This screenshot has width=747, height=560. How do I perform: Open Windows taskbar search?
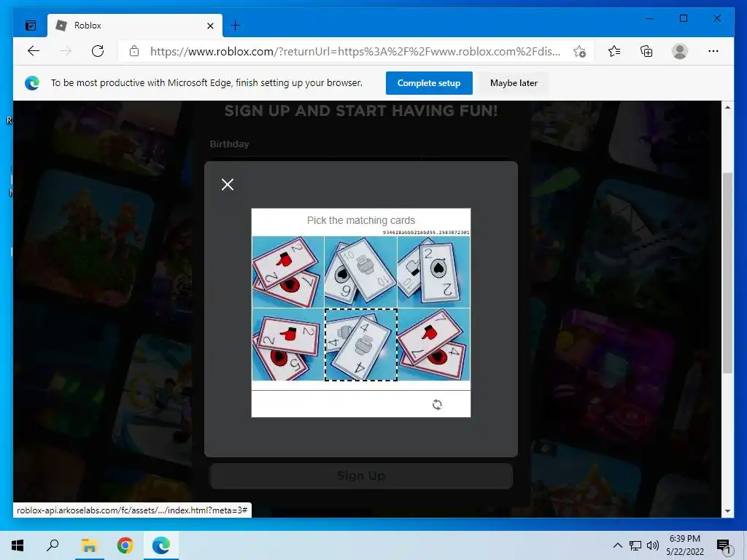click(x=53, y=545)
